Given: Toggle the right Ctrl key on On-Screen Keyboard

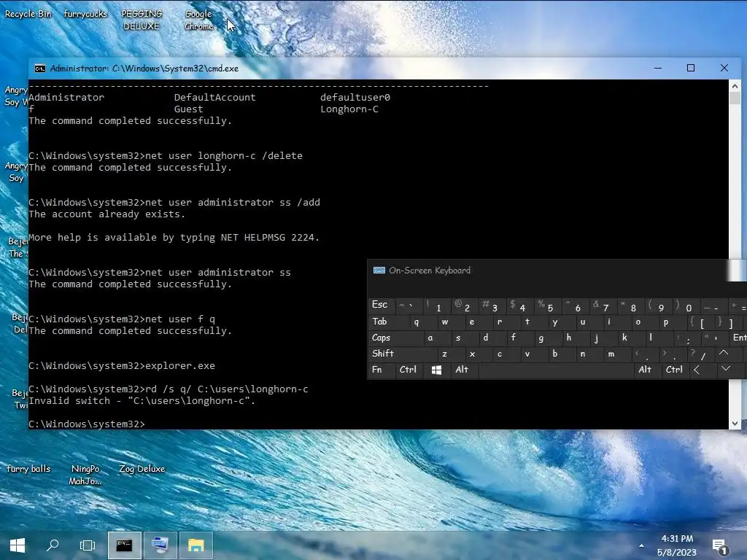Looking at the screenshot, I should [x=674, y=370].
